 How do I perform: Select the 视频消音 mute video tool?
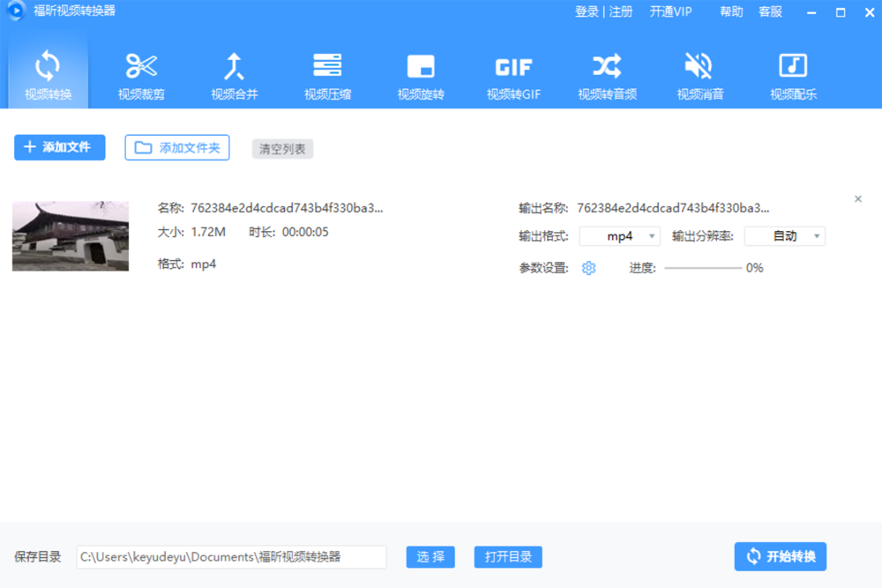[x=699, y=75]
